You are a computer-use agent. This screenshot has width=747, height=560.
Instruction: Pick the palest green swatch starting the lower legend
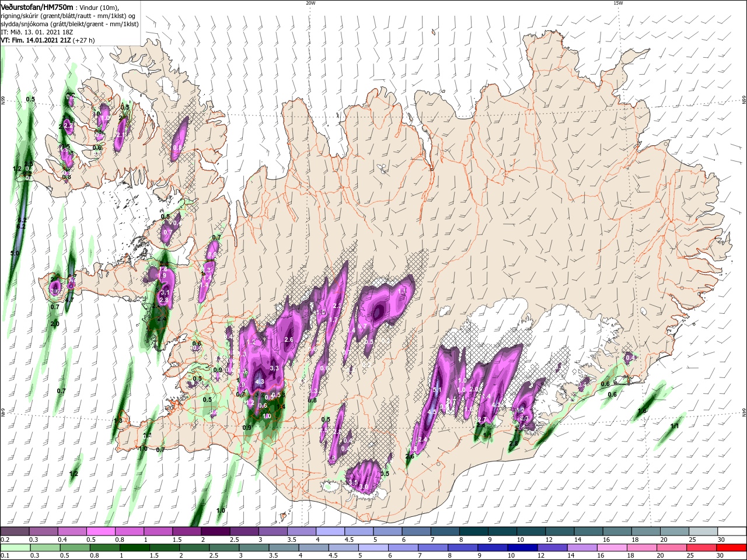(15, 548)
